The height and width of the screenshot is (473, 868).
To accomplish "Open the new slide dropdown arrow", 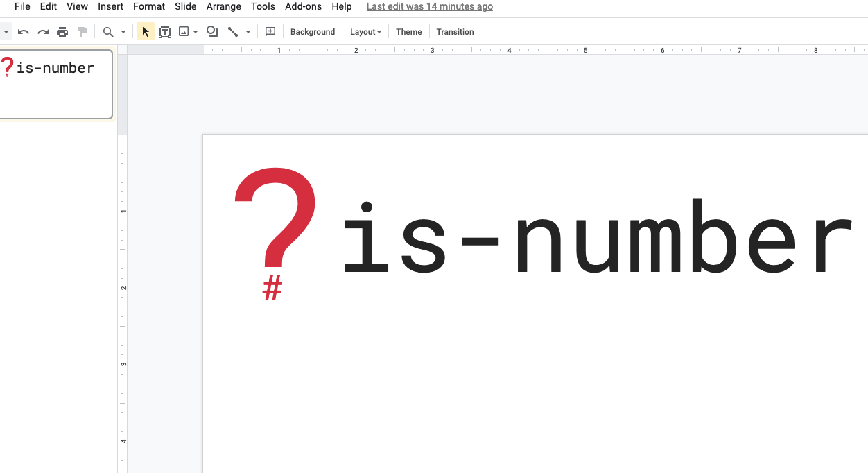I will [6, 31].
